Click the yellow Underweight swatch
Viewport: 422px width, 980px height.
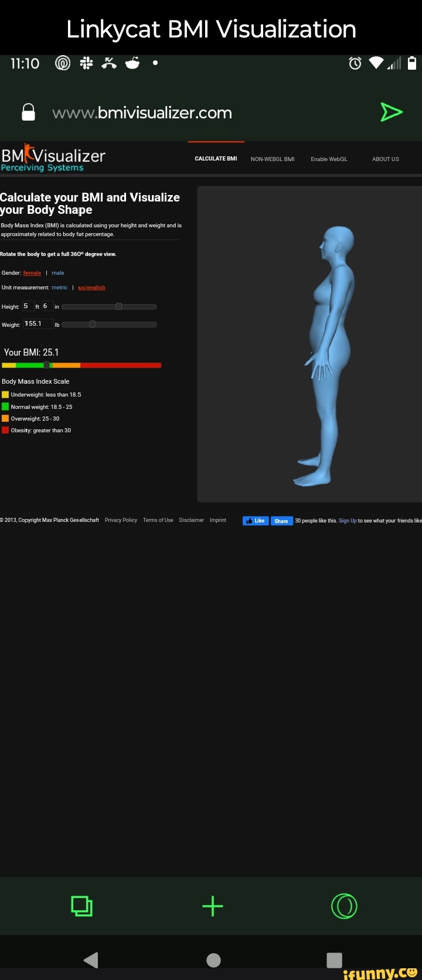point(5,395)
